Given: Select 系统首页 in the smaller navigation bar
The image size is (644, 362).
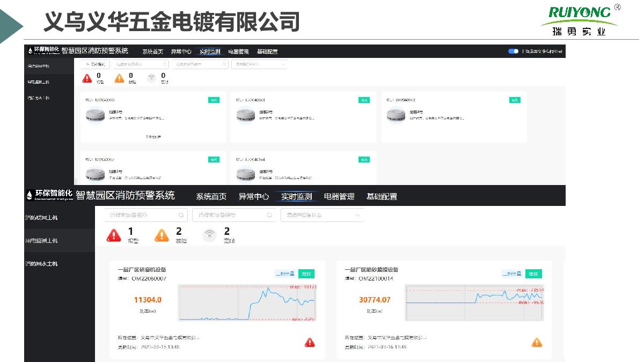Looking at the screenshot, I should point(152,51).
